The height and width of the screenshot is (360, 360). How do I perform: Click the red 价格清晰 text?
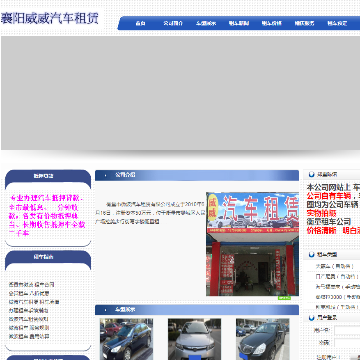(x=321, y=231)
